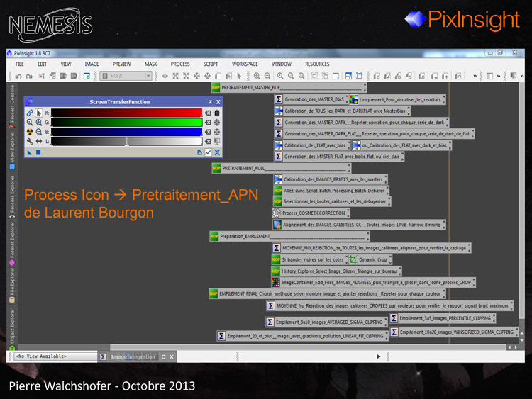Select the pointer cursor icon in main toolbar
This screenshot has height=399, width=532.
[x=239, y=77]
